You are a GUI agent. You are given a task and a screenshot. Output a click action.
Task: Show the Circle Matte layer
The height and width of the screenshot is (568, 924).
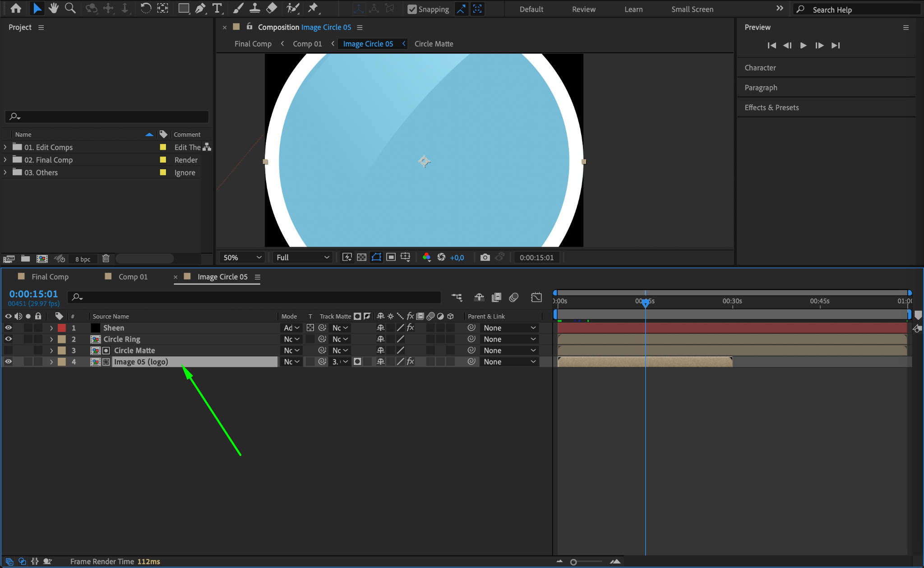coord(9,350)
